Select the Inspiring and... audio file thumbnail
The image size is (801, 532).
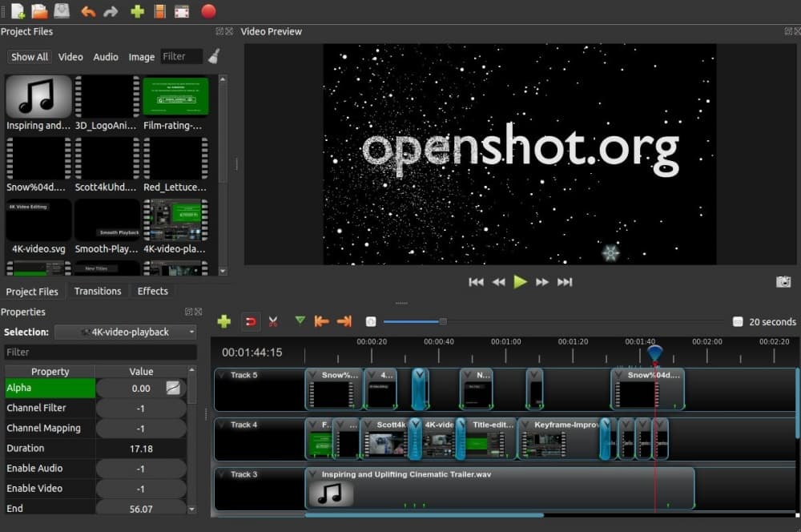(x=38, y=97)
